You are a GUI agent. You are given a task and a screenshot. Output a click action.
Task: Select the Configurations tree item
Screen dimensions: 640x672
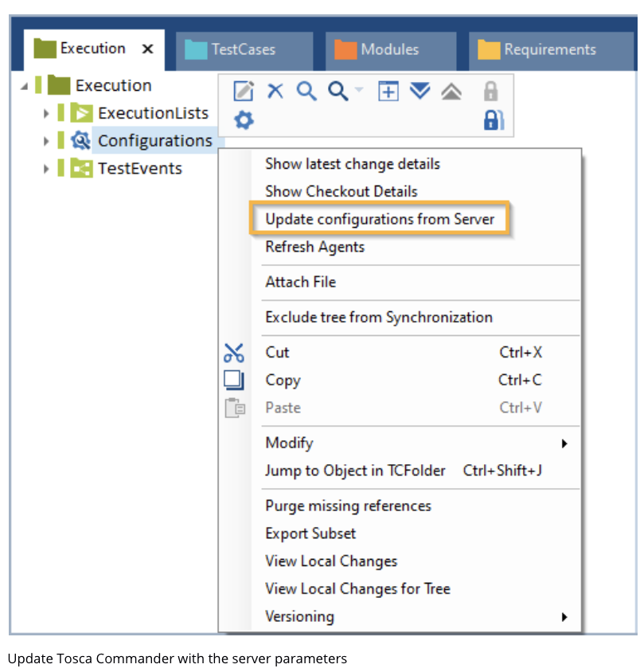coord(155,141)
